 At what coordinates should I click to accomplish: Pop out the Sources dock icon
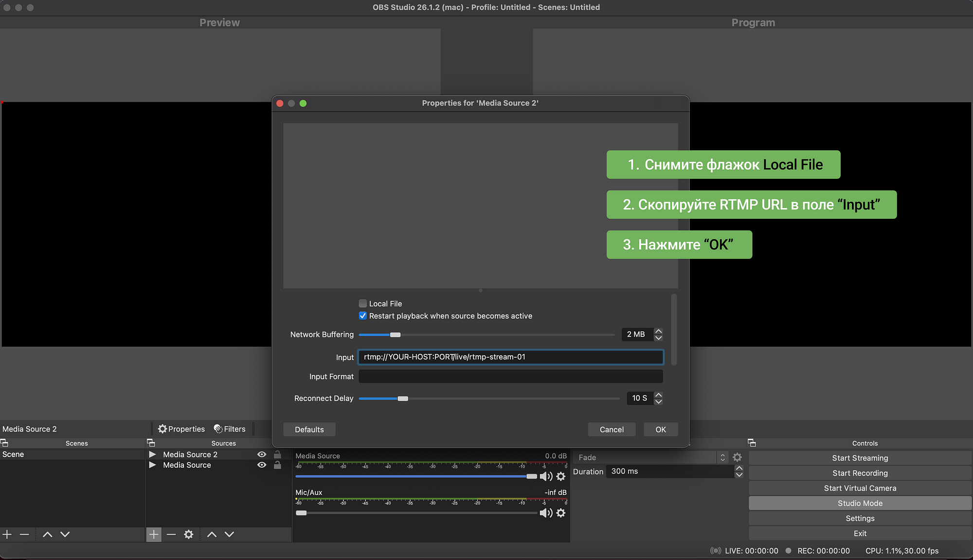tap(151, 443)
